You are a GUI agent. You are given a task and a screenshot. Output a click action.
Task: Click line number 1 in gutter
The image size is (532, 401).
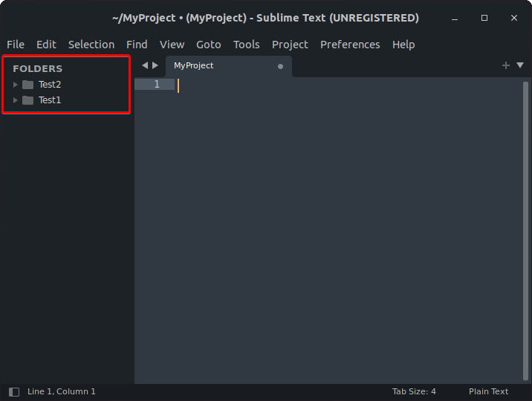pyautogui.click(x=157, y=84)
